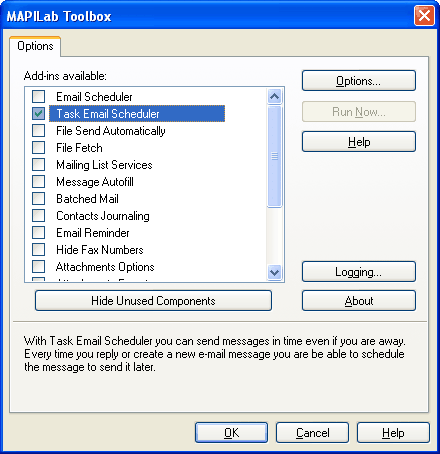Click the bottom Help button next to Cancel

point(393,433)
